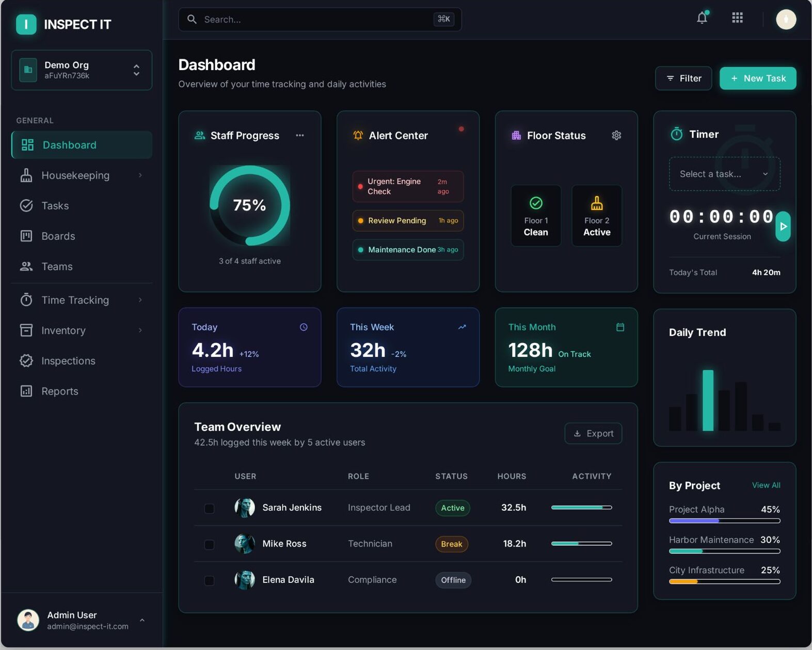This screenshot has height=650, width=812.
Task: Go to Inspections in the sidebar
Action: pos(68,361)
